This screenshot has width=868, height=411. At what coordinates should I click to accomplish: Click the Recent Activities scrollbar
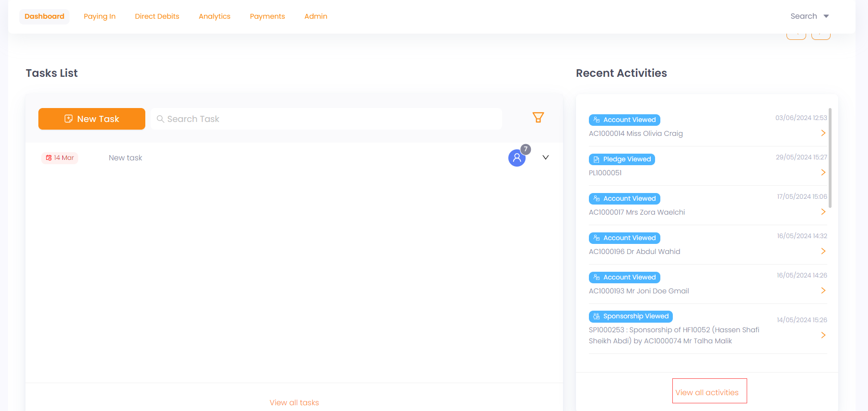(830, 158)
